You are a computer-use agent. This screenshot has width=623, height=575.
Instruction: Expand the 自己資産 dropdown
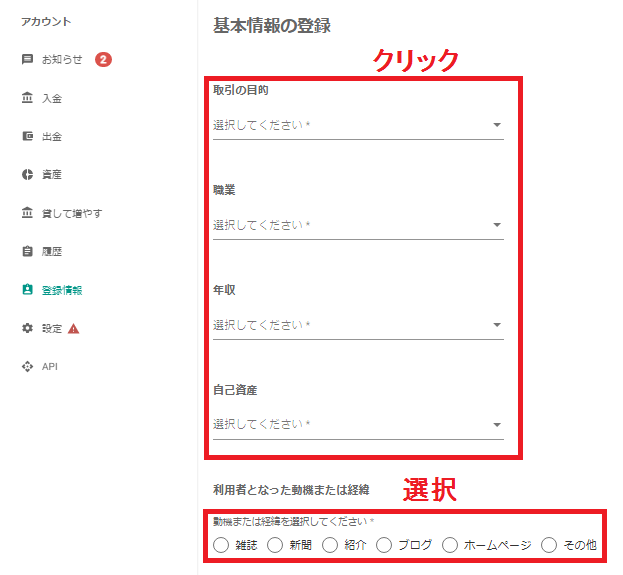pos(357,424)
